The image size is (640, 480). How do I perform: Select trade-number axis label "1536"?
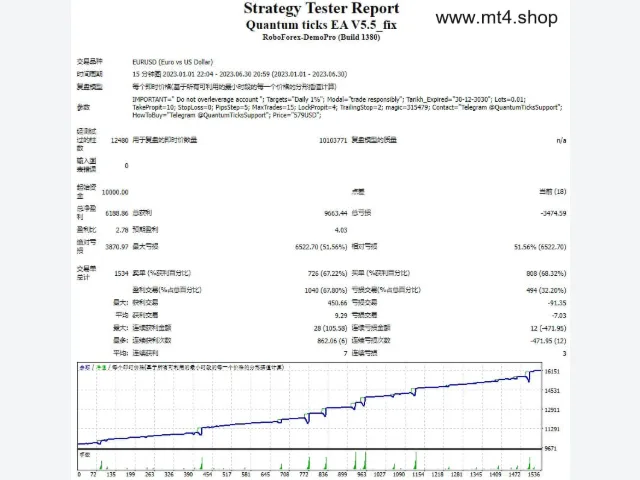tap(534, 474)
